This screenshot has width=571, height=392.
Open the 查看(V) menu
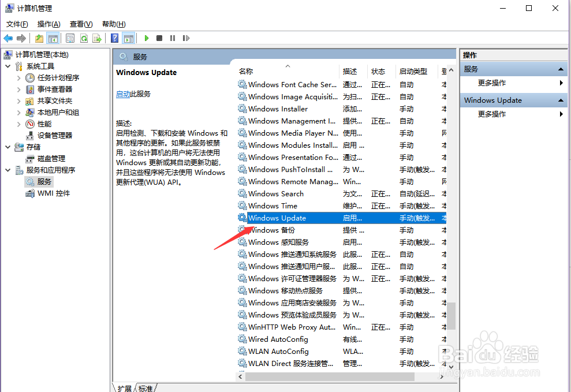point(81,24)
